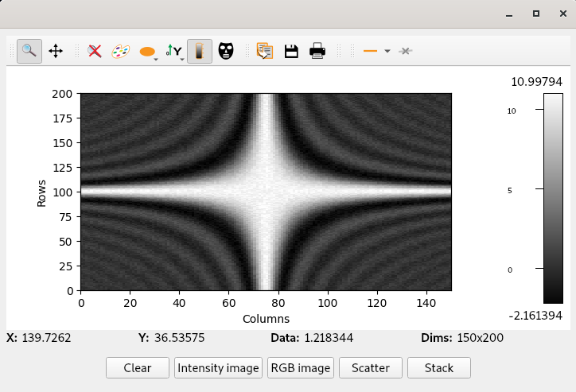The image size is (576, 392).
Task: Click the Stack button
Action: point(438,368)
